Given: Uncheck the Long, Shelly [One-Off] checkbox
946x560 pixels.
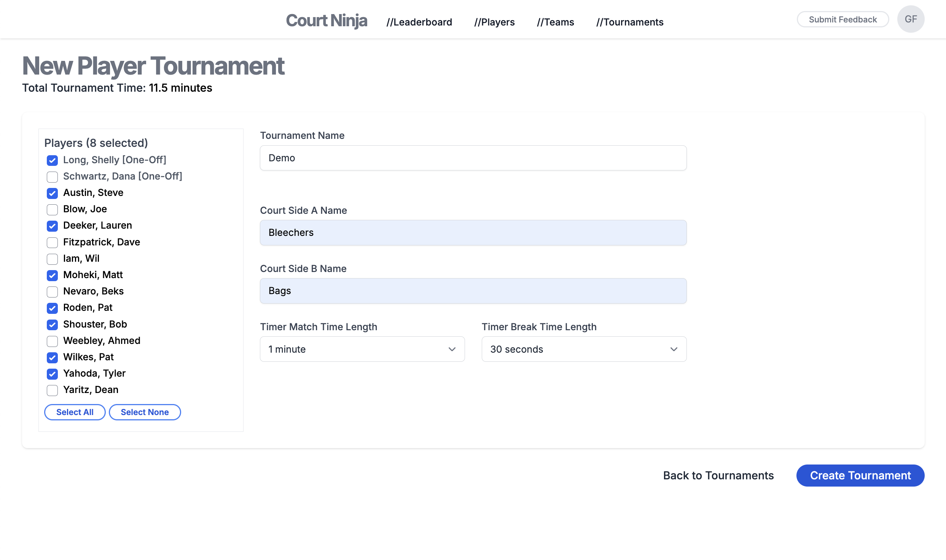Looking at the screenshot, I should pyautogui.click(x=52, y=161).
